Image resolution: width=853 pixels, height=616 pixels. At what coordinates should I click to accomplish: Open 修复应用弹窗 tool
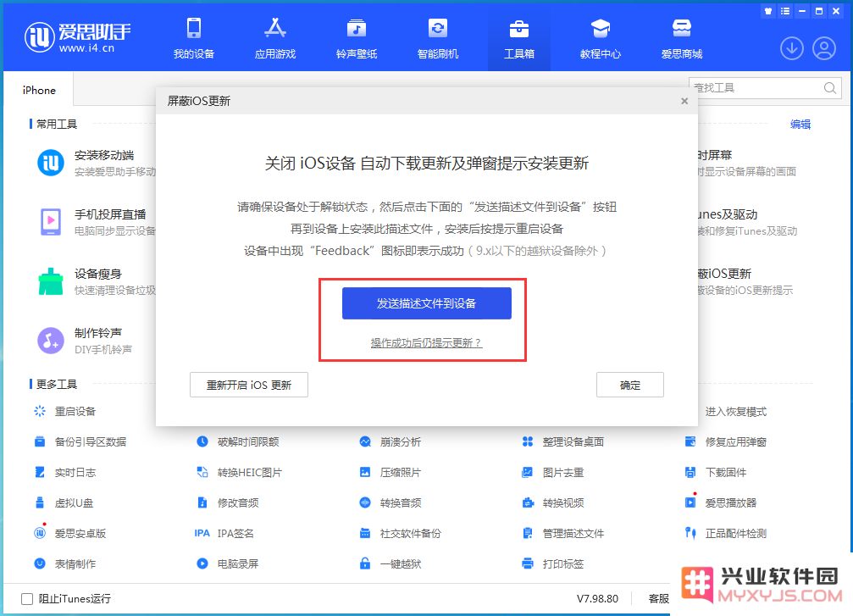[726, 441]
